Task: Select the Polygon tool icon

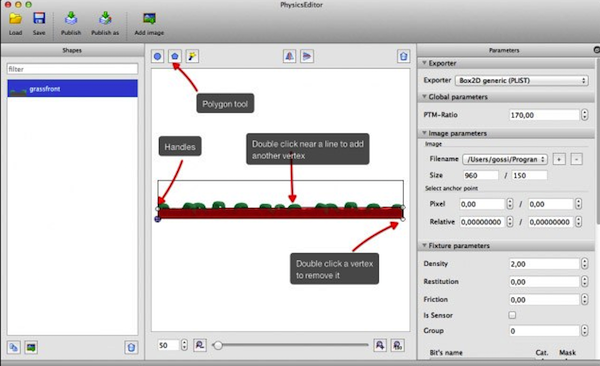Action: tap(175, 57)
